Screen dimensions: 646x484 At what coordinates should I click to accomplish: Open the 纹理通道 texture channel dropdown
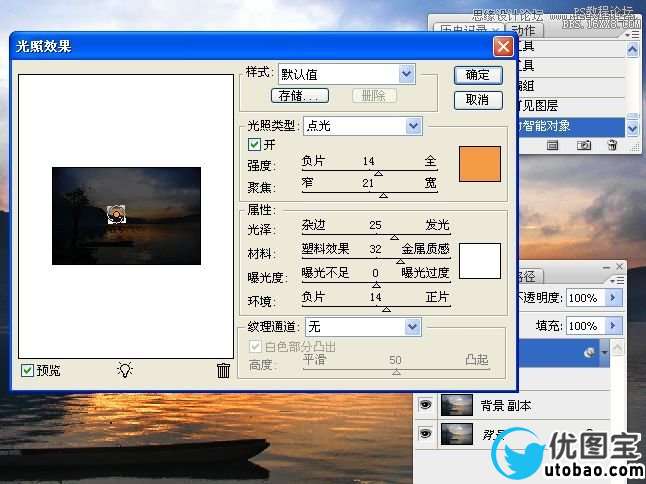[x=412, y=327]
